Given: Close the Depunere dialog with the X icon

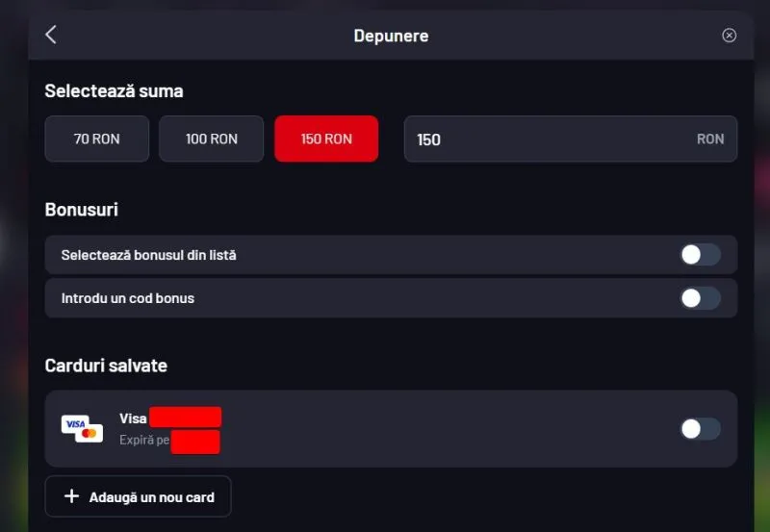Looking at the screenshot, I should point(729,36).
